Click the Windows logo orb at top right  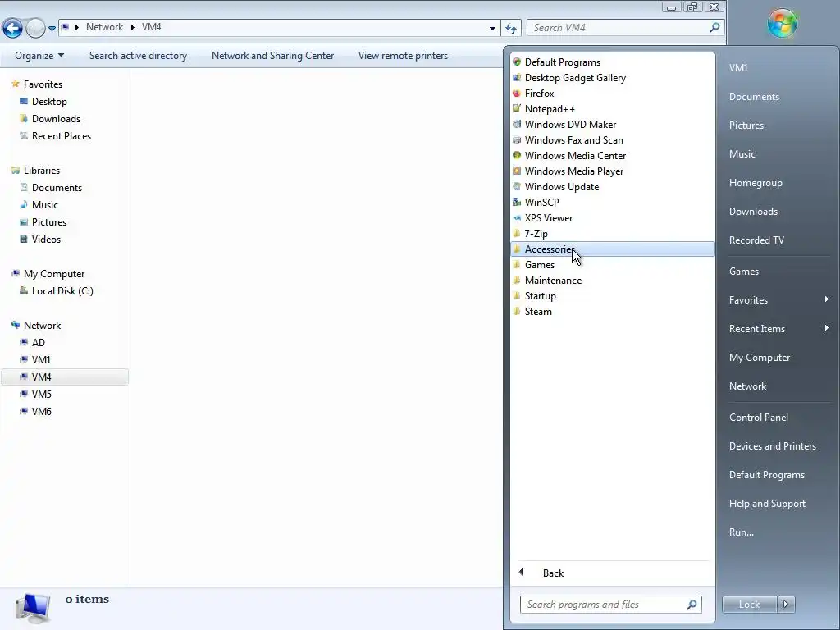(782, 24)
